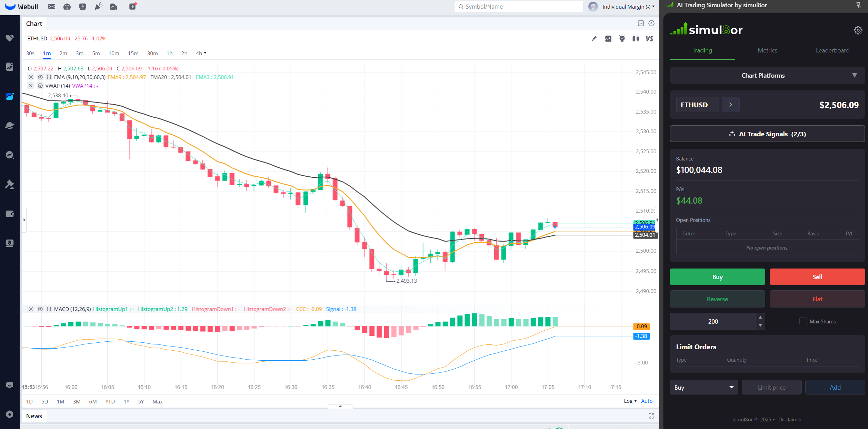This screenshot has height=429, width=868.
Task: Expand the News panel fullscreen icon
Action: click(x=651, y=416)
